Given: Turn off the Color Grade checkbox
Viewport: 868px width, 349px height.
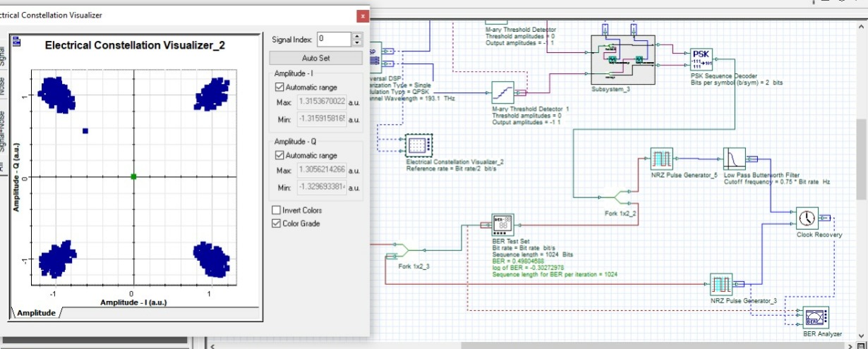Looking at the screenshot, I should (x=277, y=224).
